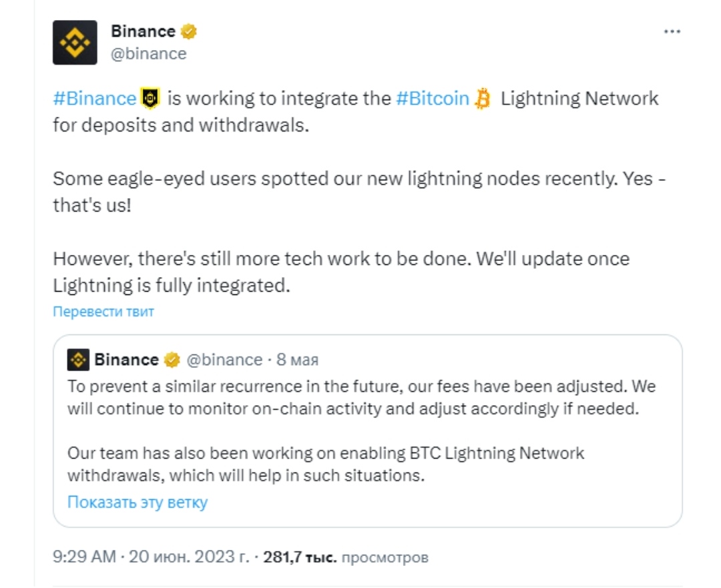The image size is (721, 588).
Task: Click the orange Bitcoin emoji icon
Action: tap(482, 99)
